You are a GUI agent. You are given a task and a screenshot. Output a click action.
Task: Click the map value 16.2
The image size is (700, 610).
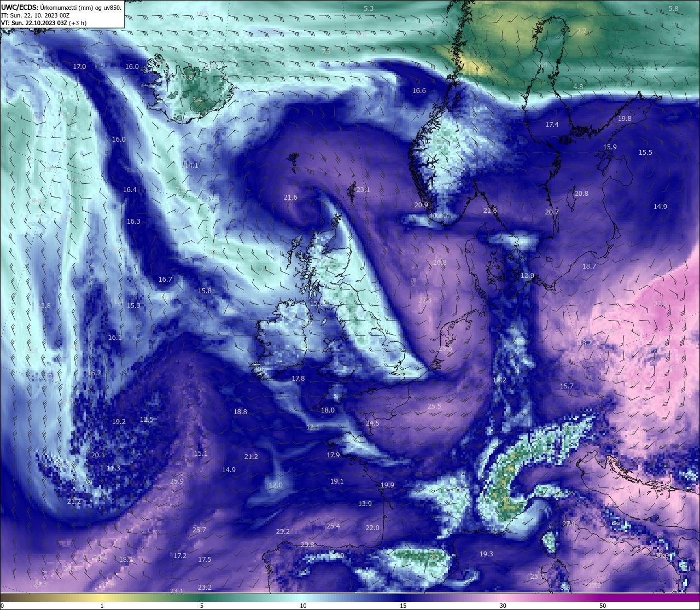(x=94, y=373)
